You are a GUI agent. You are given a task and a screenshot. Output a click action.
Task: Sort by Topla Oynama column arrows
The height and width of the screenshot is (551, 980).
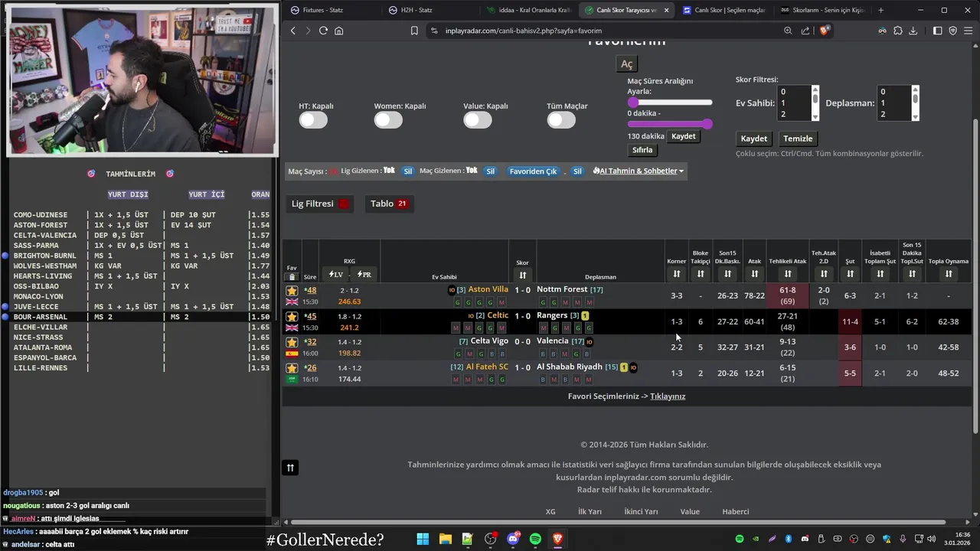click(x=949, y=274)
